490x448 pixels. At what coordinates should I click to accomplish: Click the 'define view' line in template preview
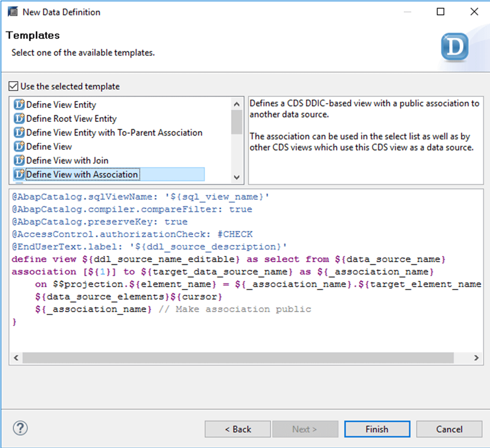(x=228, y=259)
